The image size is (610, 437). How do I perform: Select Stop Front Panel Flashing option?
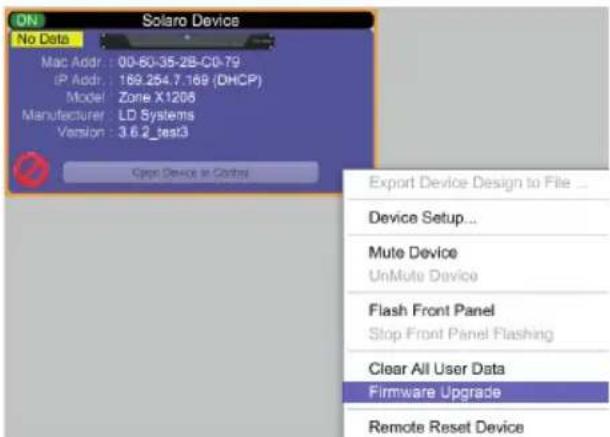click(476, 334)
